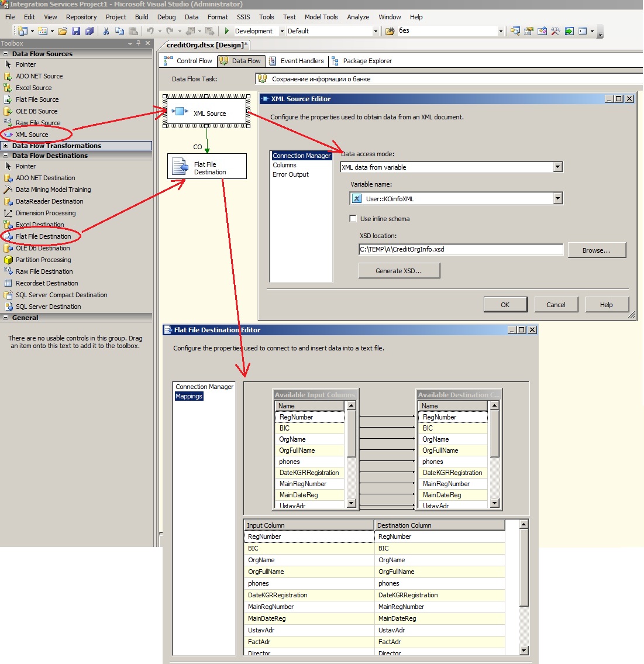Click the Save All toolbar icon
Screen dimensions: 644x664
pyautogui.click(x=89, y=31)
